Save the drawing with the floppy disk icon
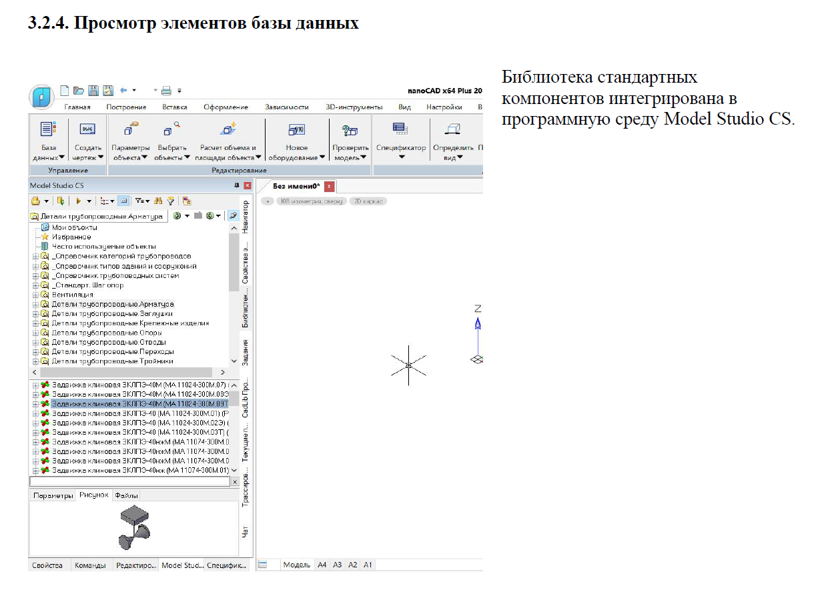This screenshot has width=840, height=616. coord(93,91)
